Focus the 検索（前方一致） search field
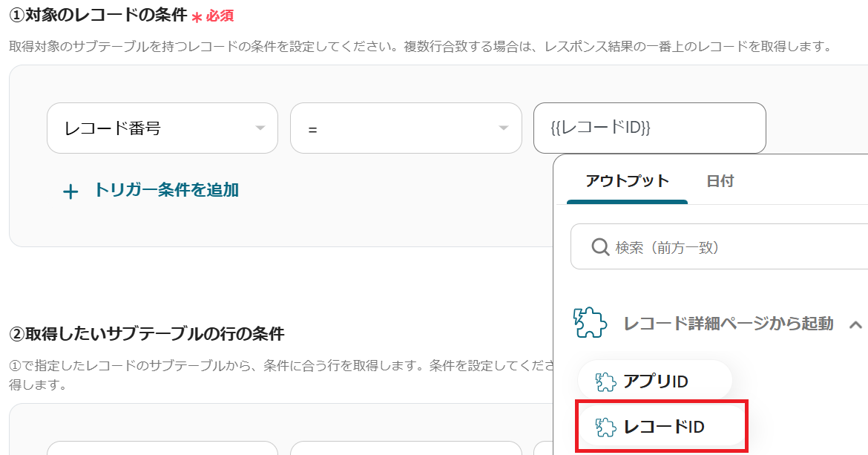868x455 pixels. (x=719, y=247)
